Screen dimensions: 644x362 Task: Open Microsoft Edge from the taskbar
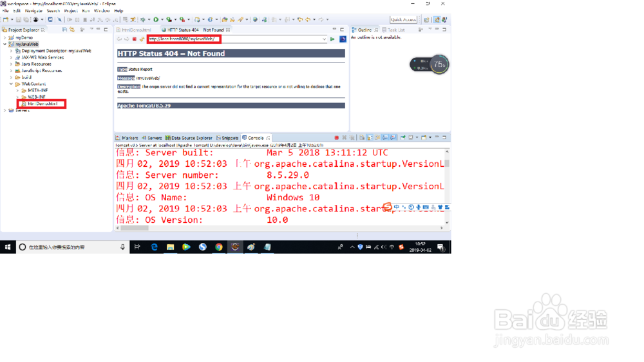154,247
